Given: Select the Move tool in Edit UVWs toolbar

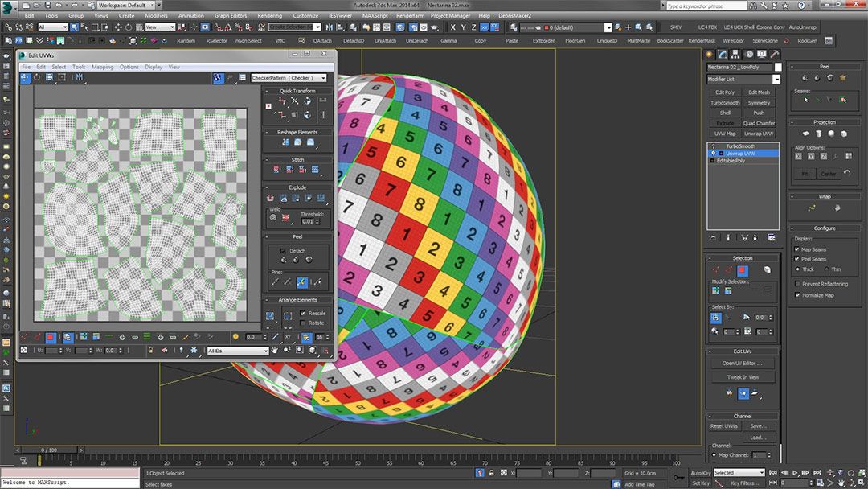Looking at the screenshot, I should [x=26, y=78].
